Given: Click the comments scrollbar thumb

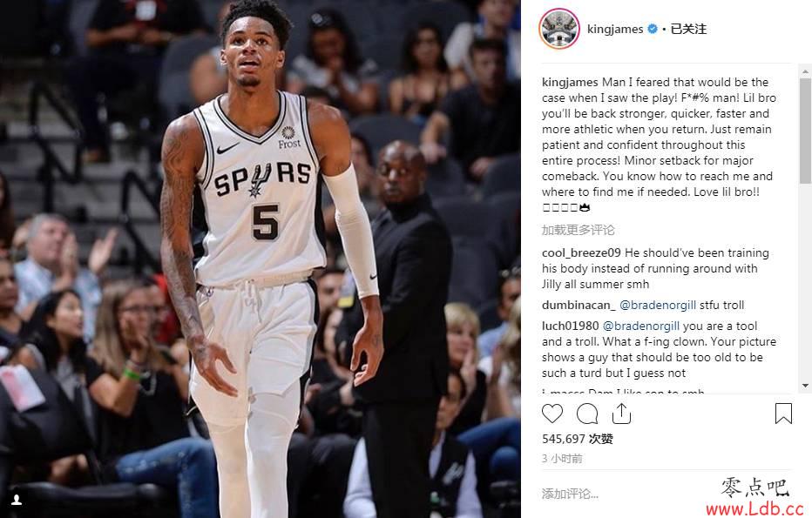Looking at the screenshot, I should (805, 131).
